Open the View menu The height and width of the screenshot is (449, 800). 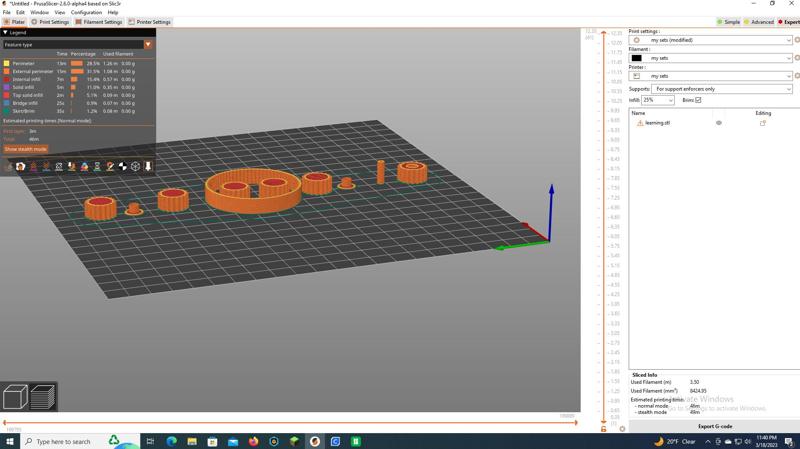[x=60, y=12]
